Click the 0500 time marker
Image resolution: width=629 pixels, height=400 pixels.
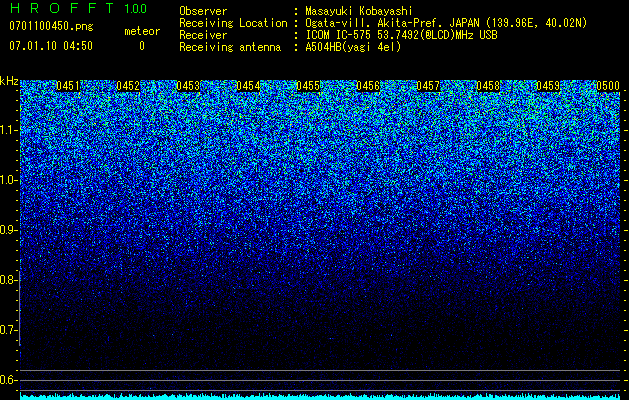(608, 86)
